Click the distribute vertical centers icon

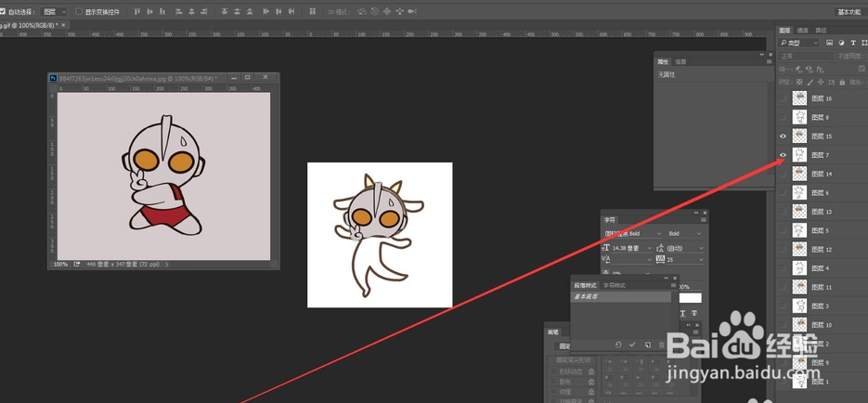click(x=237, y=12)
